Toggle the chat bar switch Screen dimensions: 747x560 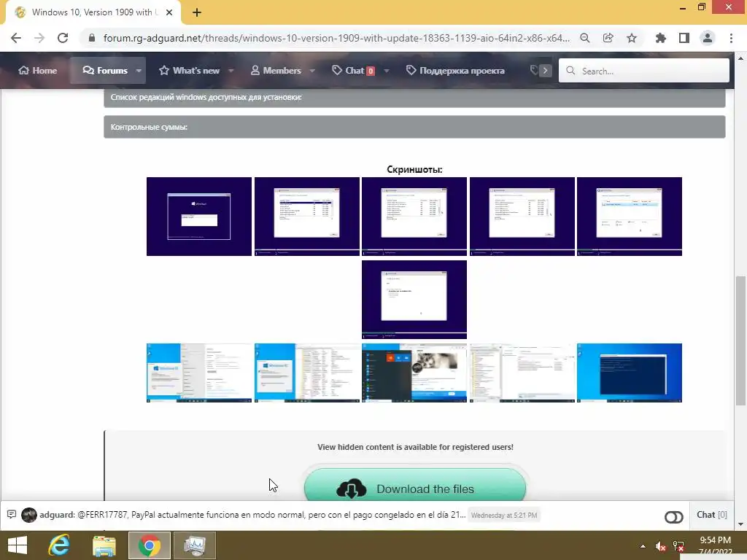click(x=673, y=517)
